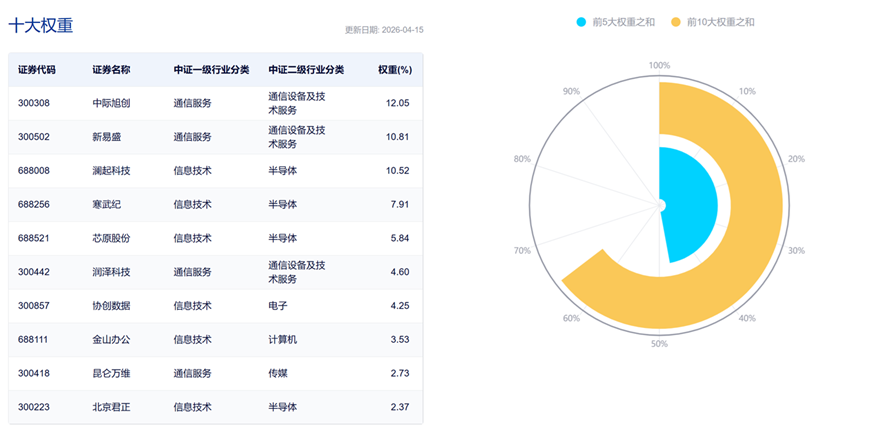Click the 寒武纪 security name
Image resolution: width=878 pixels, height=438 pixels.
tap(107, 205)
